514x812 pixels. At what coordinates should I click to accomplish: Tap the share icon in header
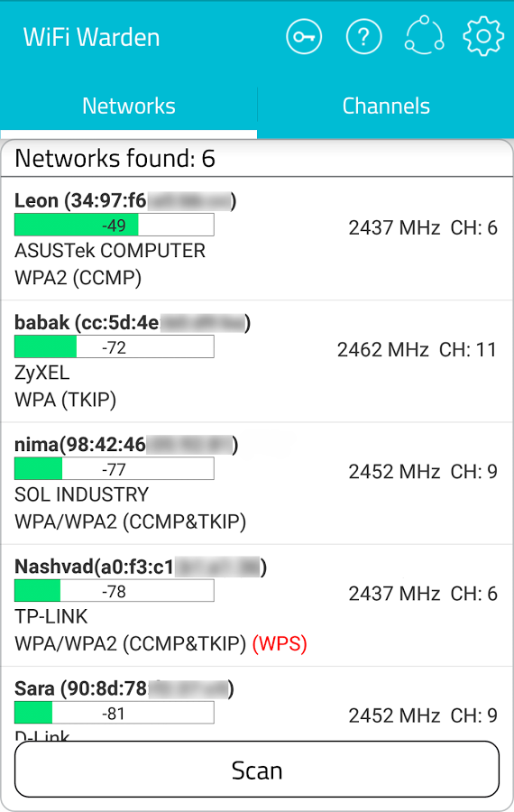(x=425, y=35)
